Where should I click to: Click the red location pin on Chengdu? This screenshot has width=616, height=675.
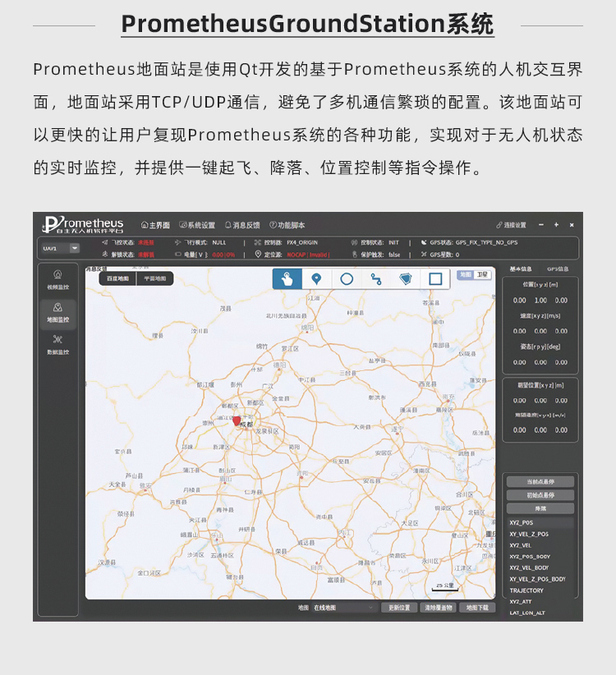237,421
